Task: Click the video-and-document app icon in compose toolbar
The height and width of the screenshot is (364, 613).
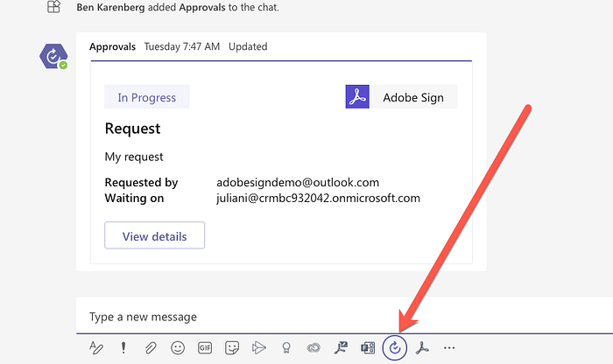Action: click(x=368, y=347)
